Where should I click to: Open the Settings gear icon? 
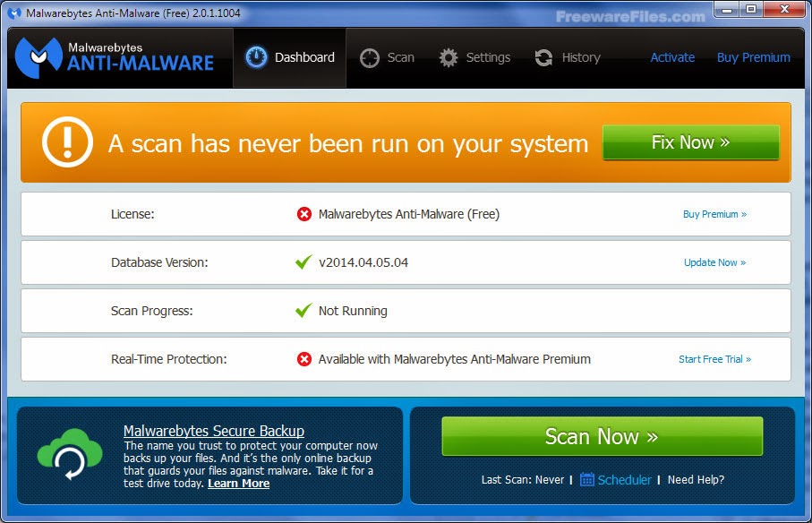(x=448, y=56)
